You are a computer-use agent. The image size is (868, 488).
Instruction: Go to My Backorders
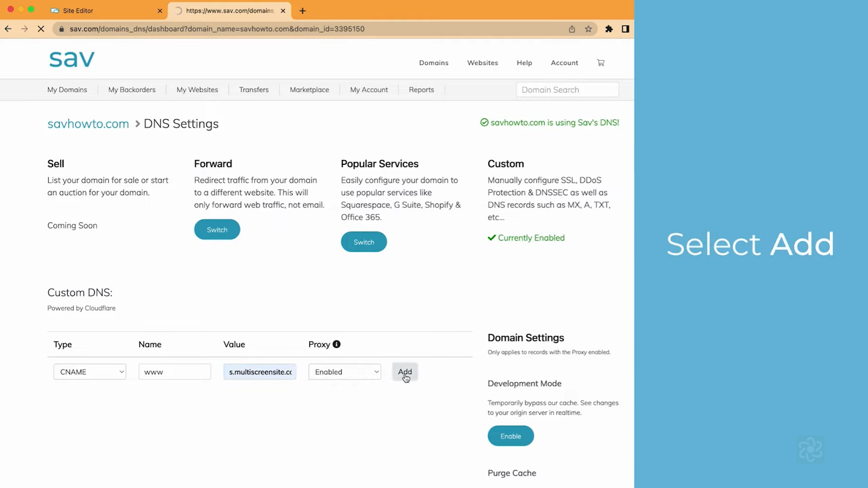132,90
